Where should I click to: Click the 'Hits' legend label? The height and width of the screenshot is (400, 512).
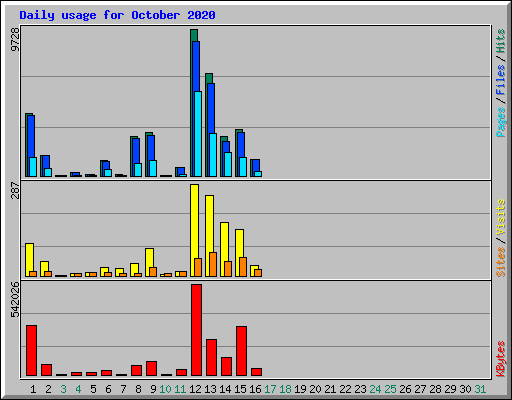[x=501, y=41]
